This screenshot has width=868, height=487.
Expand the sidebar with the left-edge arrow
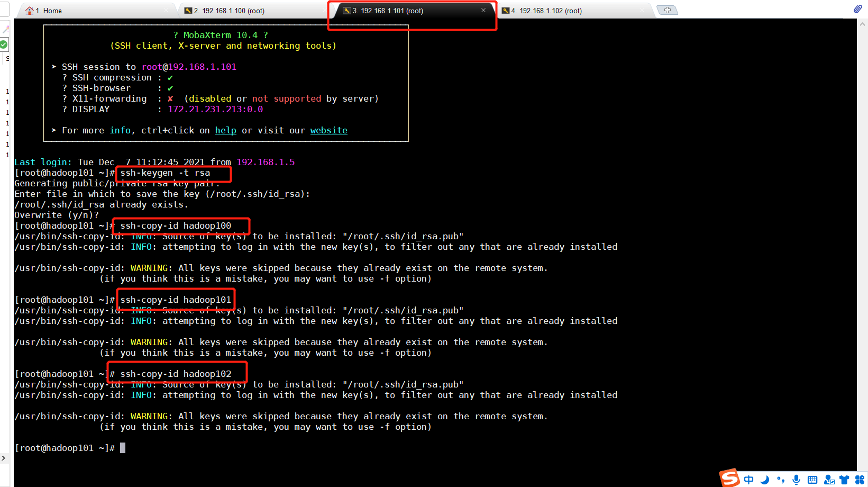point(3,458)
